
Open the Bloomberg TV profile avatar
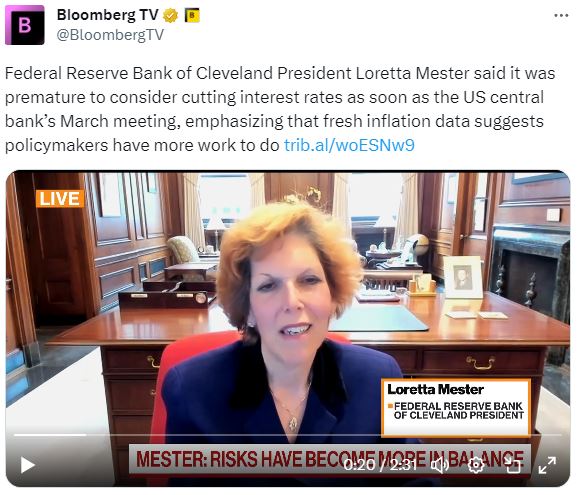(x=25, y=25)
